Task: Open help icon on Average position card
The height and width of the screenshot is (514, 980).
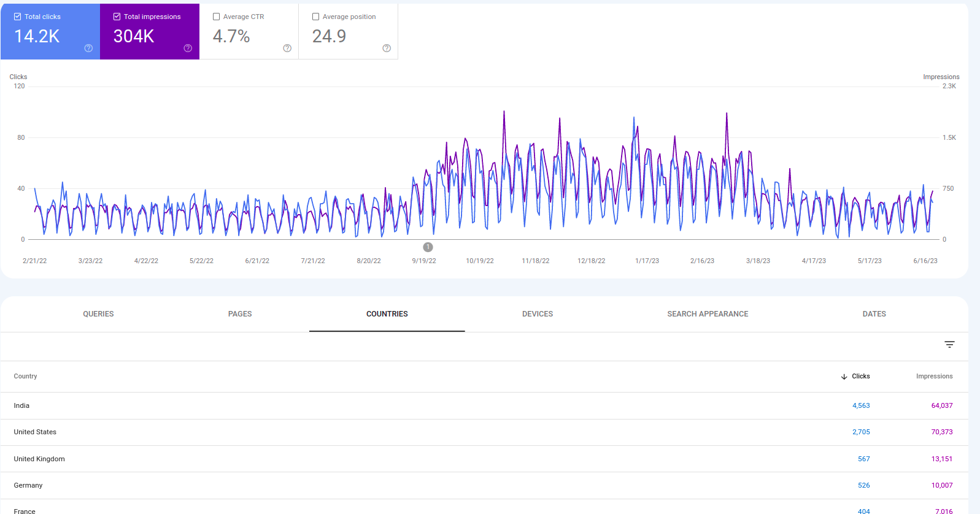Action: [x=387, y=48]
